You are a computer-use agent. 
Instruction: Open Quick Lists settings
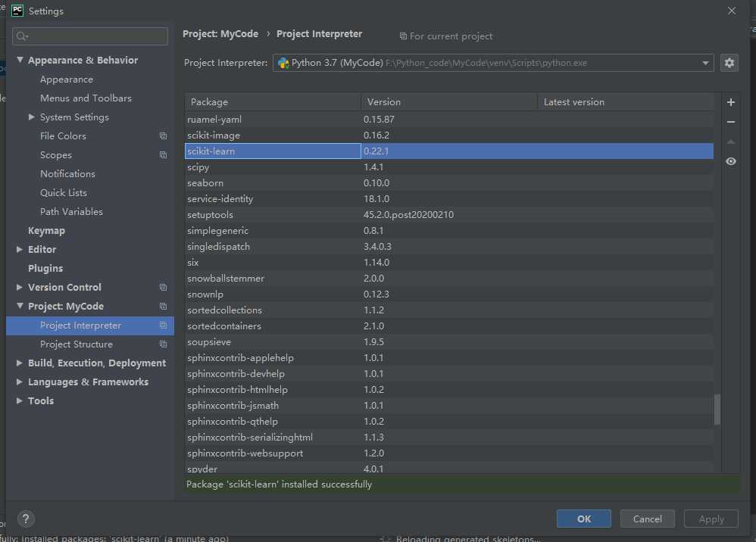tap(64, 193)
